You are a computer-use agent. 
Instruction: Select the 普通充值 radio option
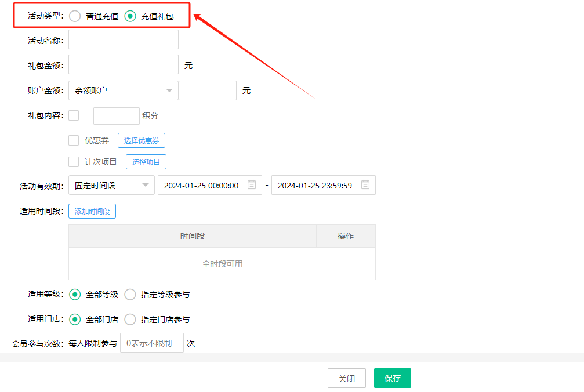tap(75, 16)
